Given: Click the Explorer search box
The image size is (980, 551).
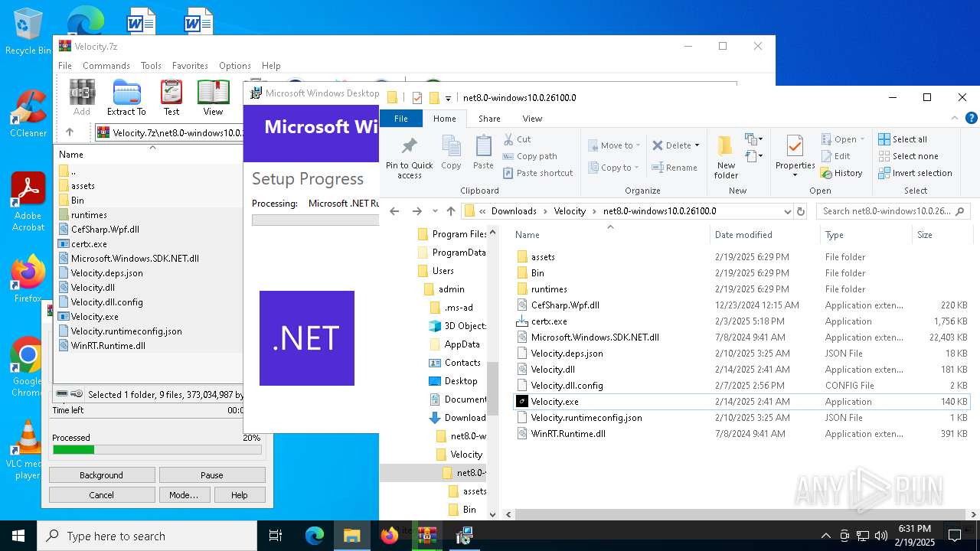Looking at the screenshot, I should pos(893,211).
